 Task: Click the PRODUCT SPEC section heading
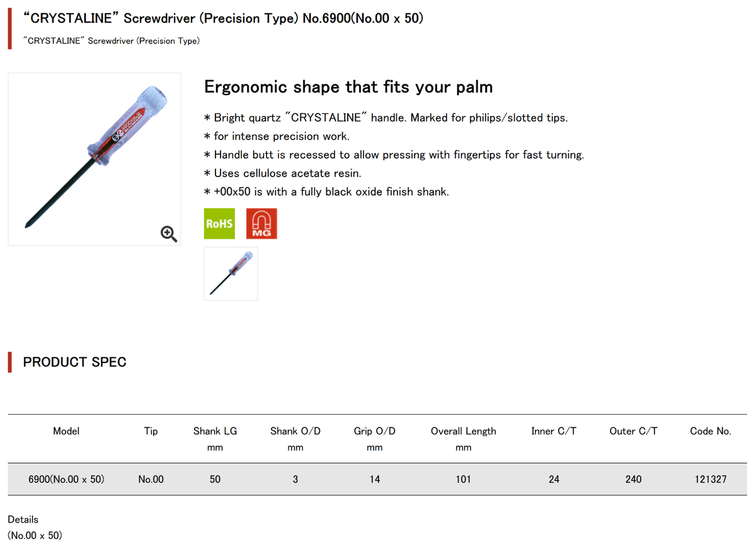coord(74,362)
